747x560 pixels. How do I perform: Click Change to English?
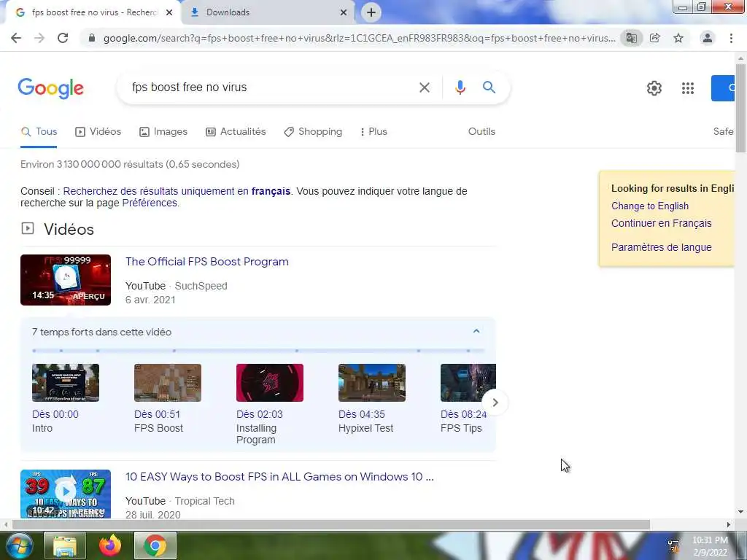pyautogui.click(x=650, y=206)
